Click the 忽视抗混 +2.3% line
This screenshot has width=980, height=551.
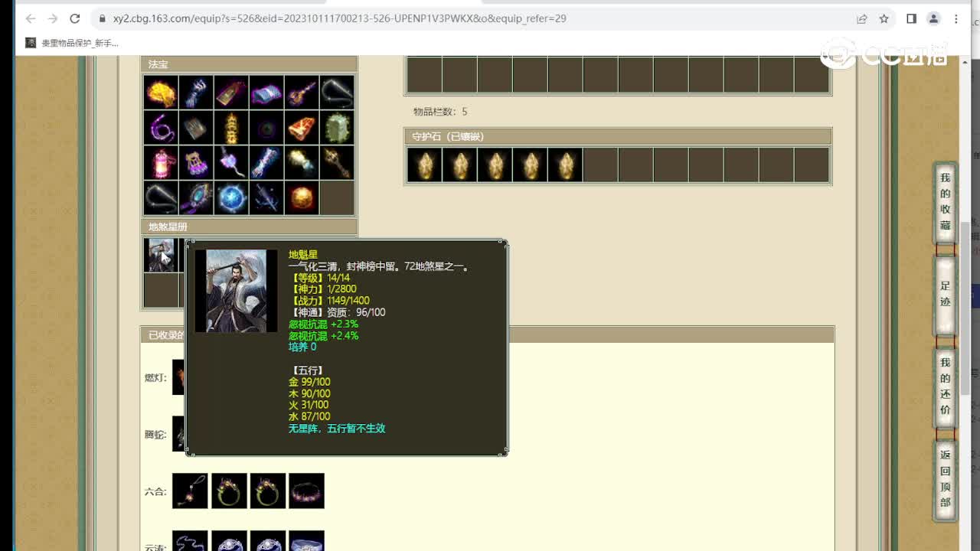[x=323, y=324]
